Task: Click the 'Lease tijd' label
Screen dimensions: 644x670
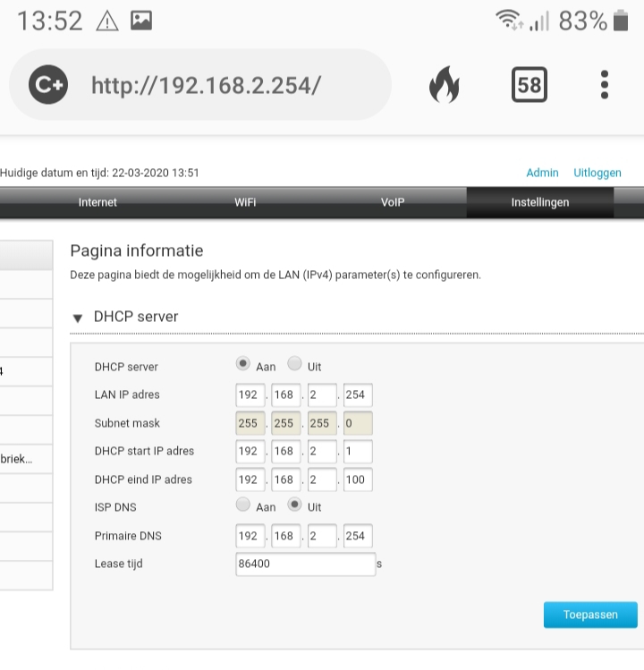Action: click(118, 564)
